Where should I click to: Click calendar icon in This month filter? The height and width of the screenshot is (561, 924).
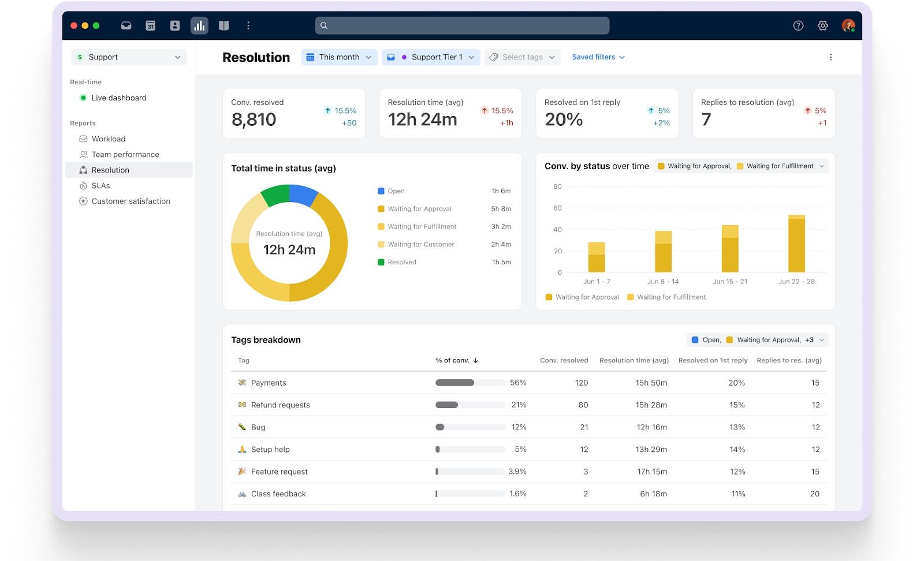(x=310, y=57)
